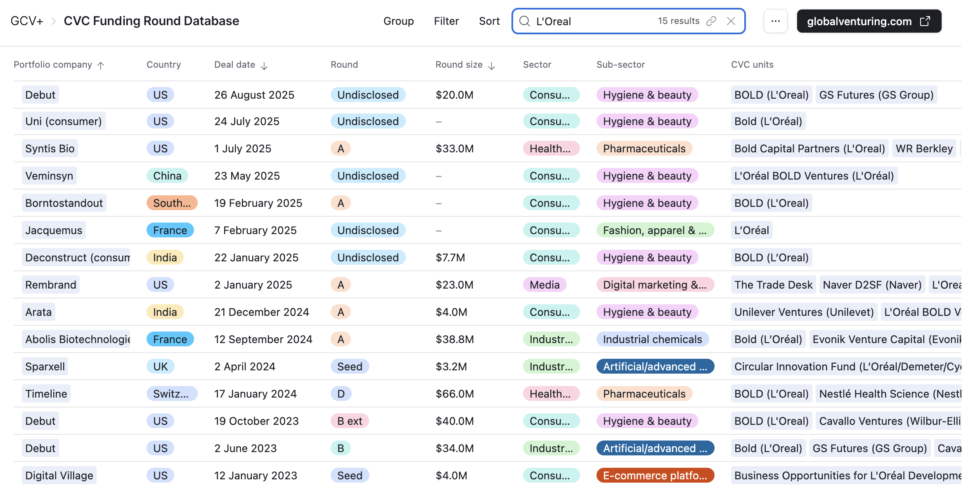
Task: Open the Sort menu
Action: click(489, 21)
